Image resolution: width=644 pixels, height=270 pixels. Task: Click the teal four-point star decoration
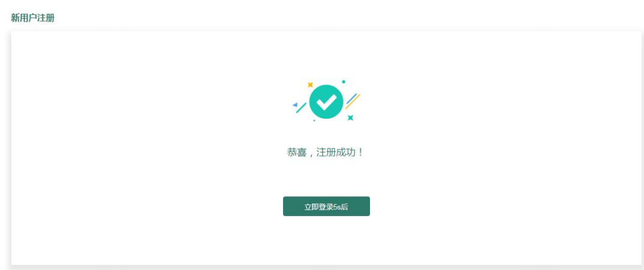[x=350, y=118]
